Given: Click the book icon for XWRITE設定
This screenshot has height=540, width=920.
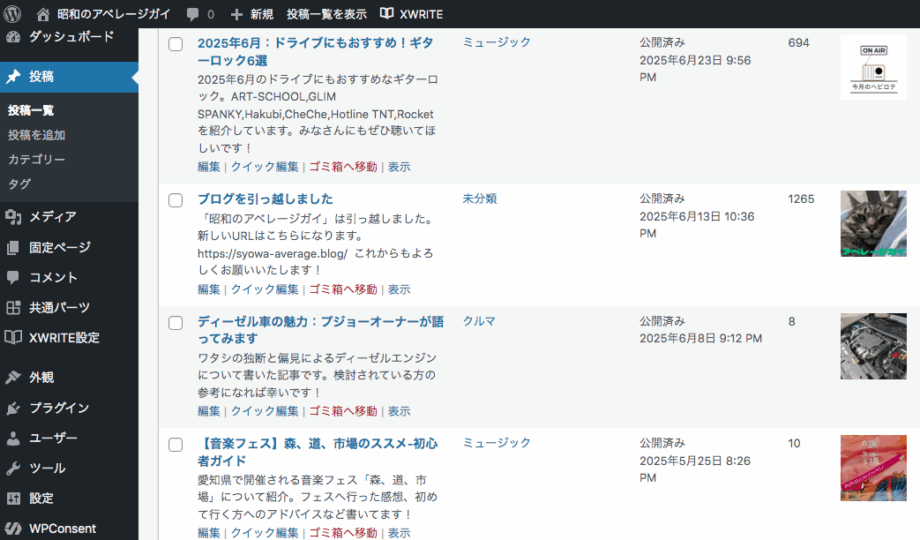Looking at the screenshot, I should click(x=13, y=338).
